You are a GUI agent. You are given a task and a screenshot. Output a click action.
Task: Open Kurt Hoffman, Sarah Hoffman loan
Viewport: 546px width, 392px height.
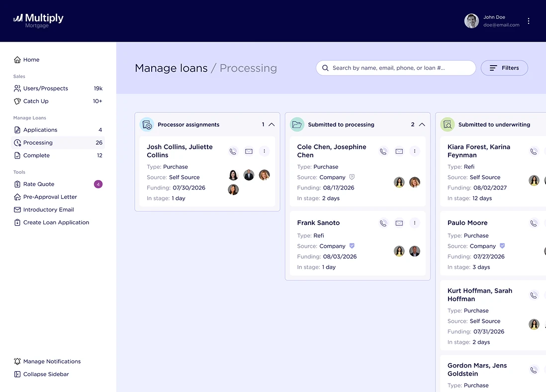pos(480,295)
